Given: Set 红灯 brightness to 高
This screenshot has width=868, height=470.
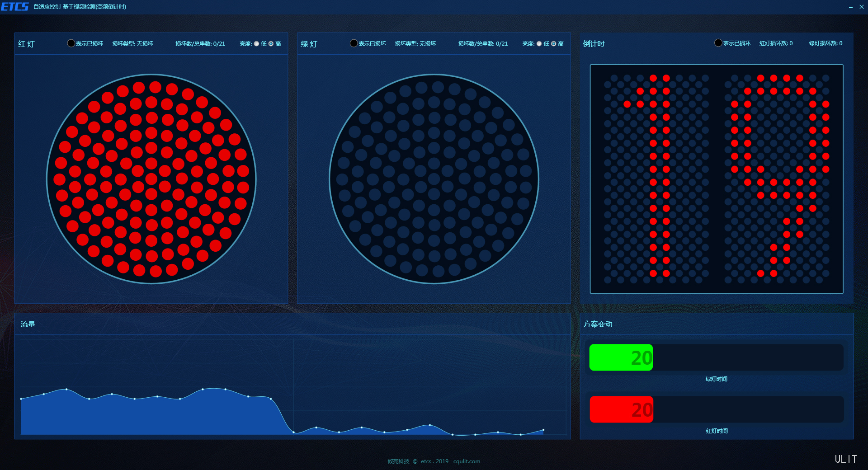Looking at the screenshot, I should pyautogui.click(x=271, y=44).
